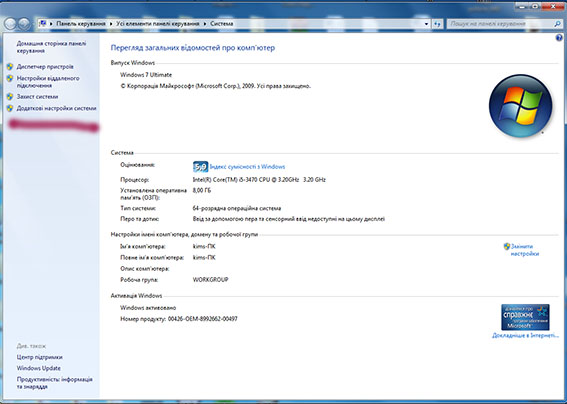This screenshot has width=567, height=404.
Task: Click the search magnifier icon
Action: [x=557, y=24]
